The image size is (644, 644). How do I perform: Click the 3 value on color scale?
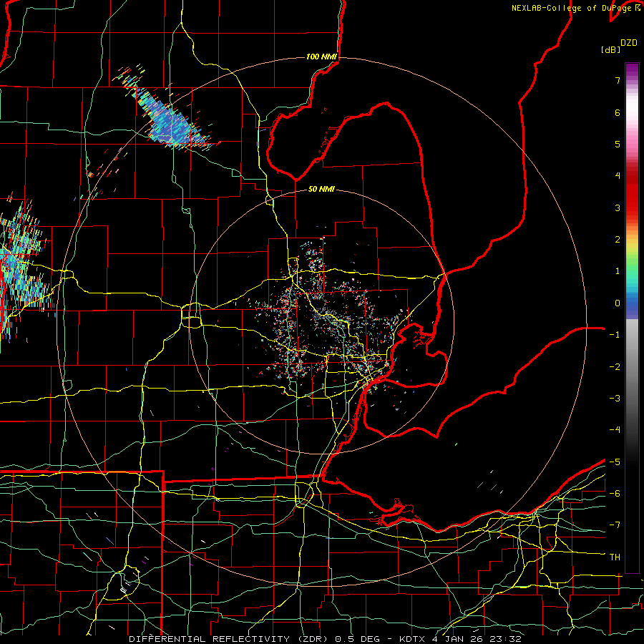(618, 208)
